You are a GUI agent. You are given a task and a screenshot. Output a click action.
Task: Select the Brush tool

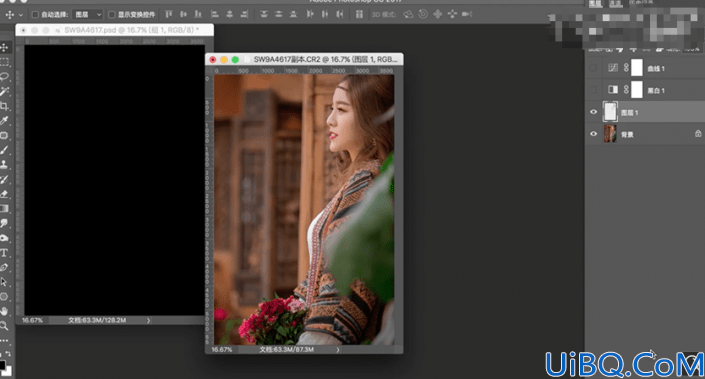point(4,150)
